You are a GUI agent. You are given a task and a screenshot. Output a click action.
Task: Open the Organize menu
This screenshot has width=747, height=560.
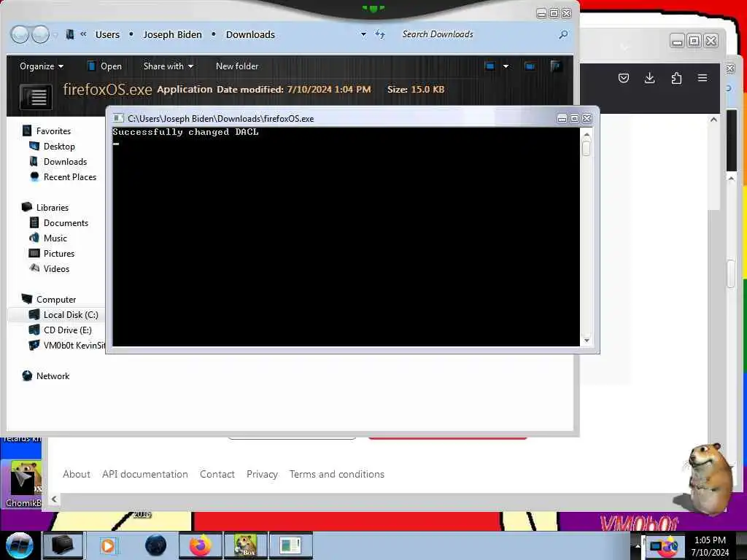pyautogui.click(x=42, y=66)
